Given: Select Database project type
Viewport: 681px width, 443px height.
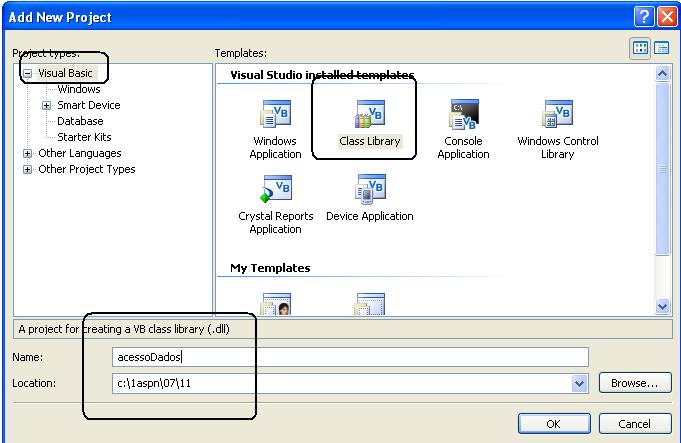Looking at the screenshot, I should 80,121.
